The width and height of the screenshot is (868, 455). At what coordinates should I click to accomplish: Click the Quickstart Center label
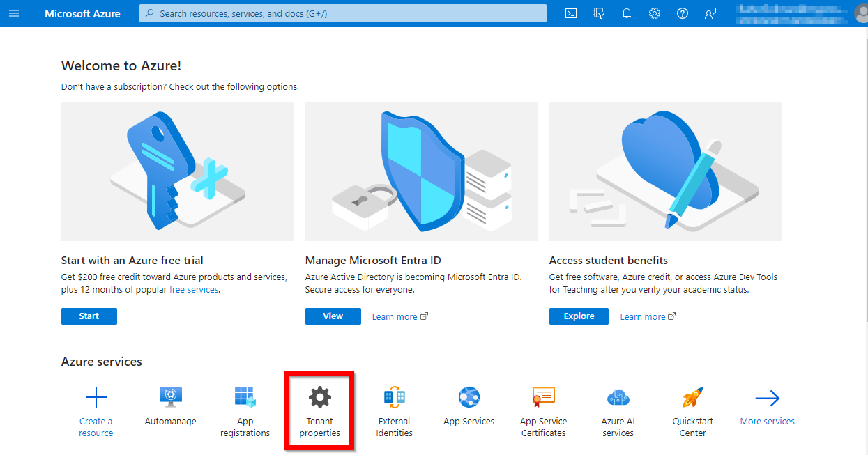(693, 427)
